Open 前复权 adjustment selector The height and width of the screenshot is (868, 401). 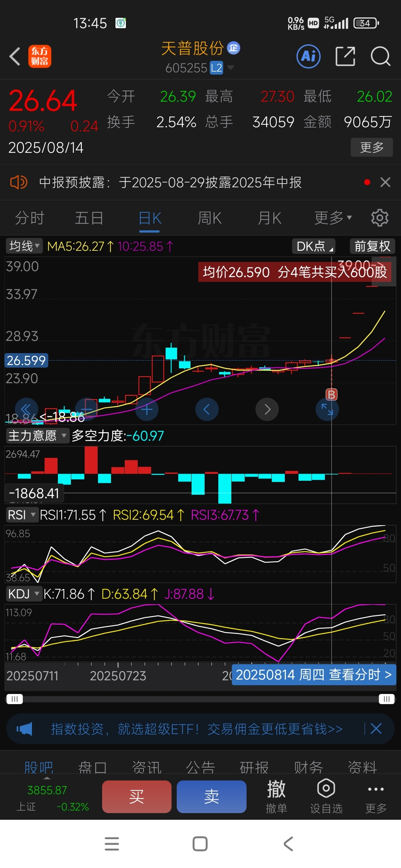372,246
